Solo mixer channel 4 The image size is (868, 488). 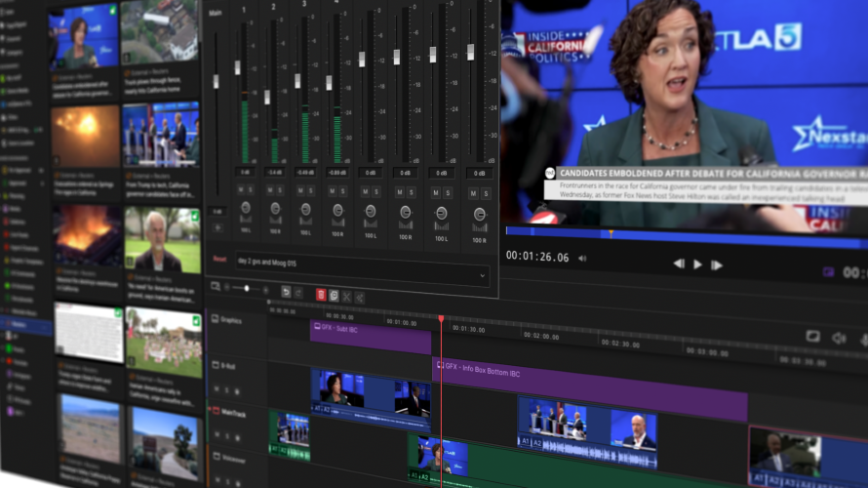coord(342,191)
